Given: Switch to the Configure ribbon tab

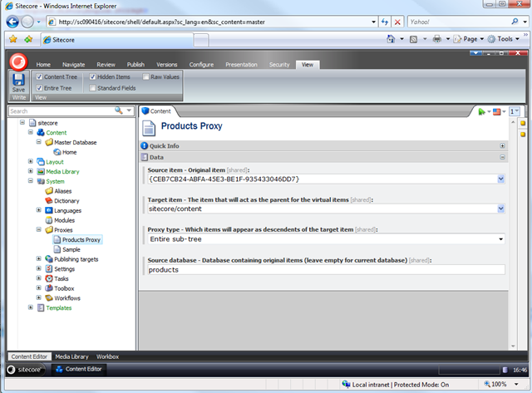Looking at the screenshot, I should pyautogui.click(x=201, y=65).
